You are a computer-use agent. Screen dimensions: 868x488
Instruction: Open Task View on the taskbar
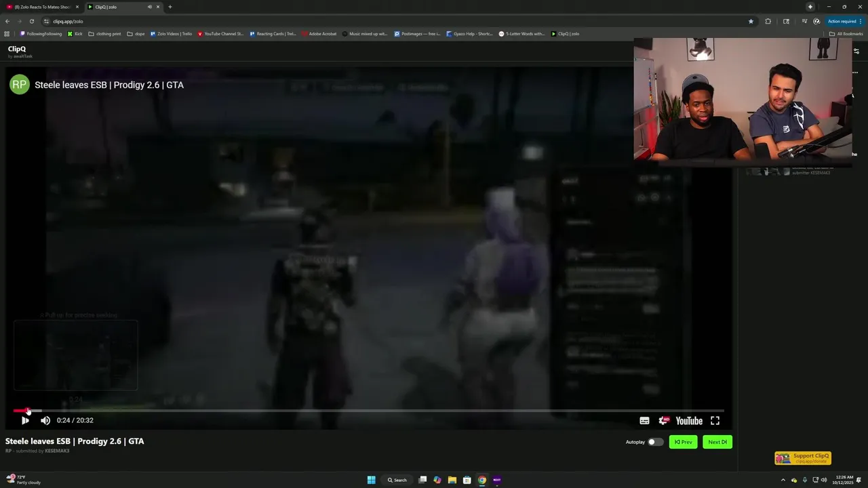click(422, 480)
